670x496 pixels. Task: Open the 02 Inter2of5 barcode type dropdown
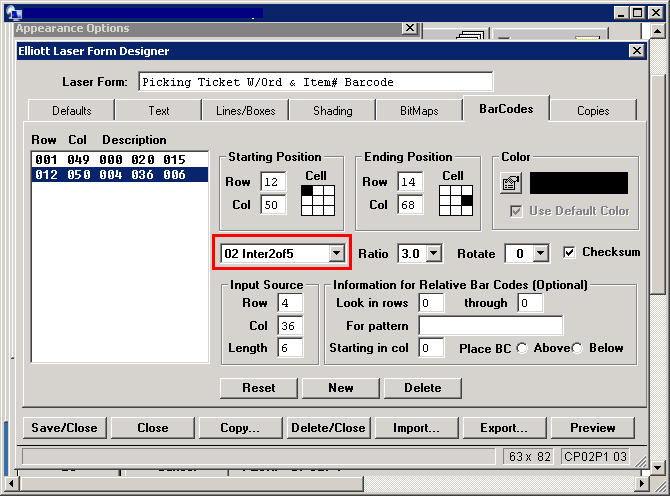(336, 253)
